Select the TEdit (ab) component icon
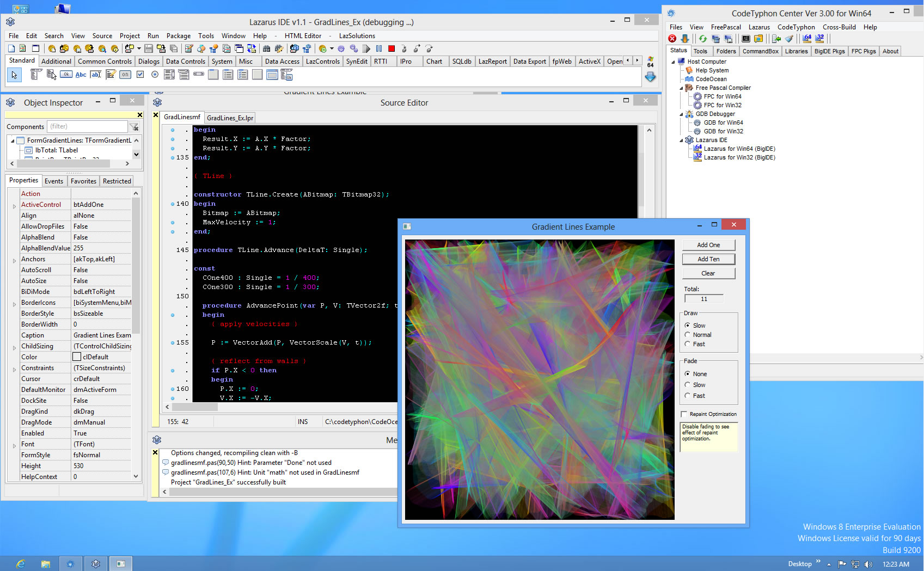This screenshot has width=924, height=571. point(96,75)
